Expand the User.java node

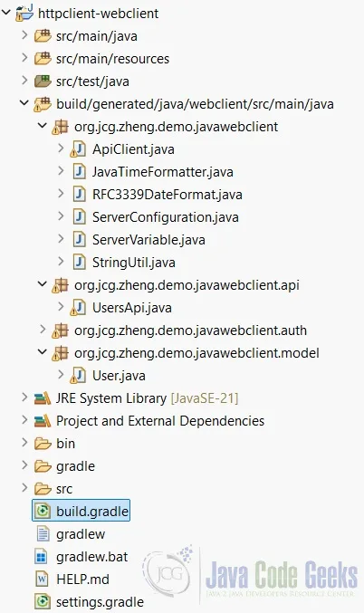click(61, 376)
